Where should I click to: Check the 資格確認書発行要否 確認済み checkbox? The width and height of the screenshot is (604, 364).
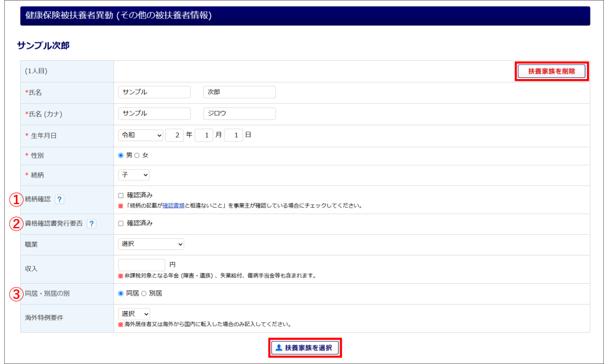(121, 224)
